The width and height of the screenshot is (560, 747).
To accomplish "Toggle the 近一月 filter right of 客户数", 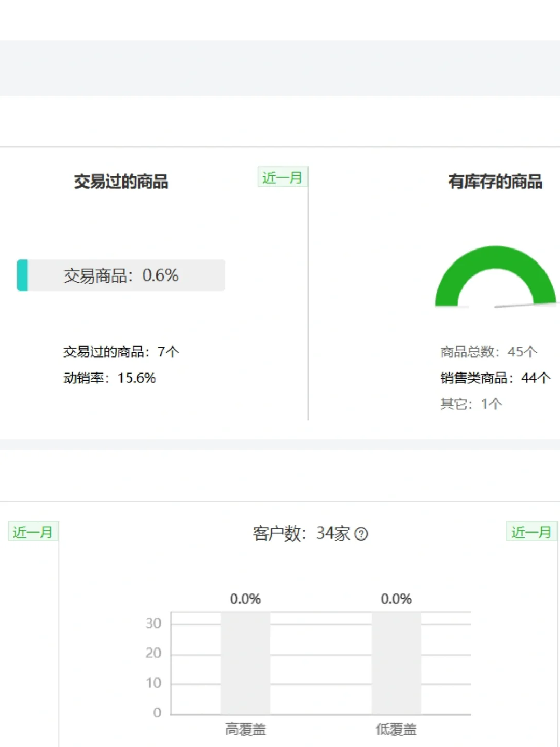I will tap(530, 532).
